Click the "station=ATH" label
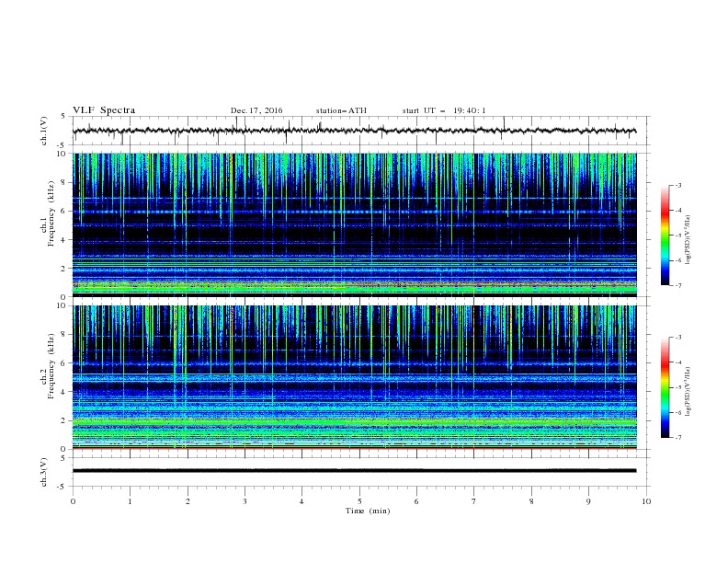The image size is (728, 563). (x=341, y=110)
